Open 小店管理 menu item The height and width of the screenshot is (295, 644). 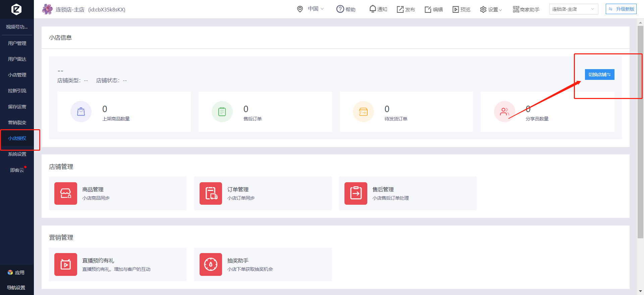[x=17, y=75]
